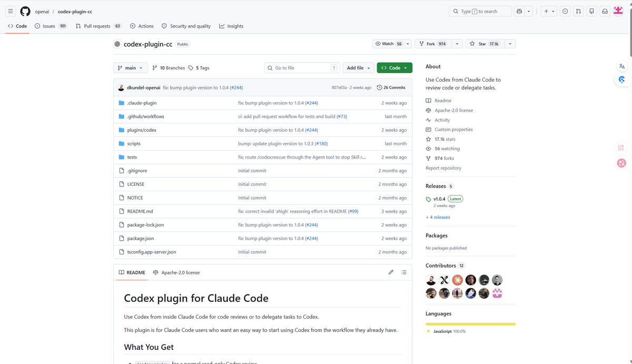Screen dimensions: 632x364
Task: Open dkundel-openai author link
Action: pyautogui.click(x=144, y=87)
